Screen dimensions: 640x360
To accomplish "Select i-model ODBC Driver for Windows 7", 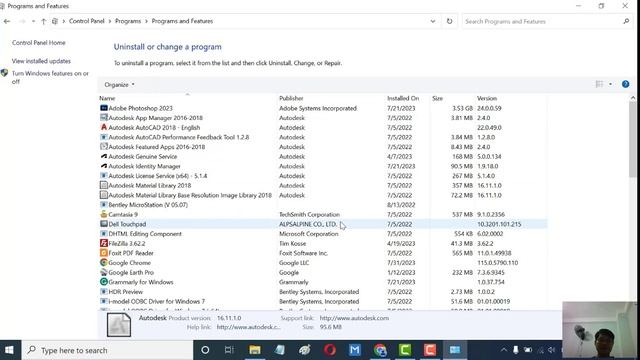I will 322,302.
